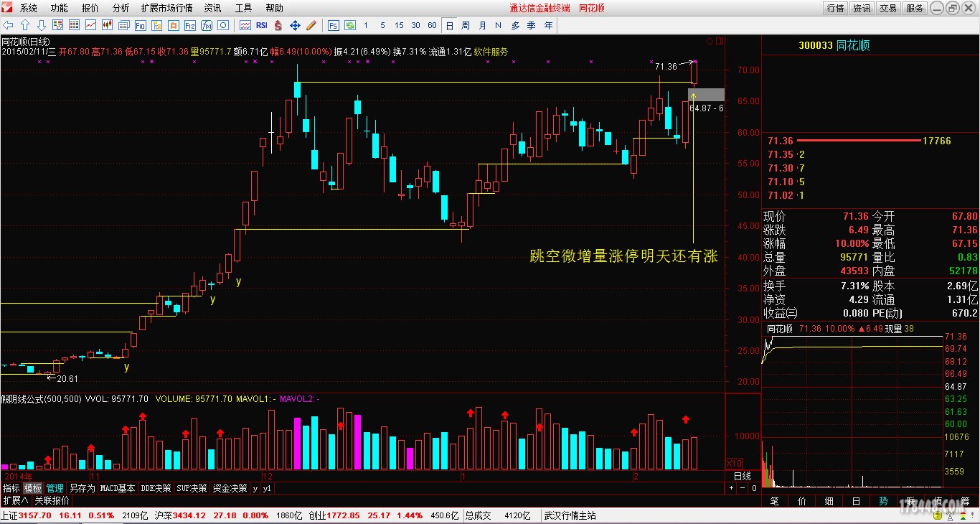The width and height of the screenshot is (980, 524).
Task: Select the pencil drawing tool icon
Action: [x=311, y=25]
